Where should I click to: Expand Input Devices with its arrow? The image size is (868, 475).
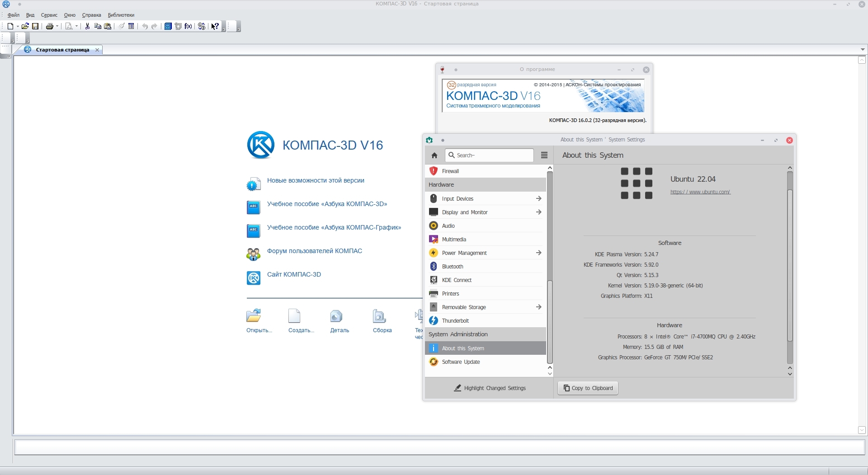coord(538,198)
